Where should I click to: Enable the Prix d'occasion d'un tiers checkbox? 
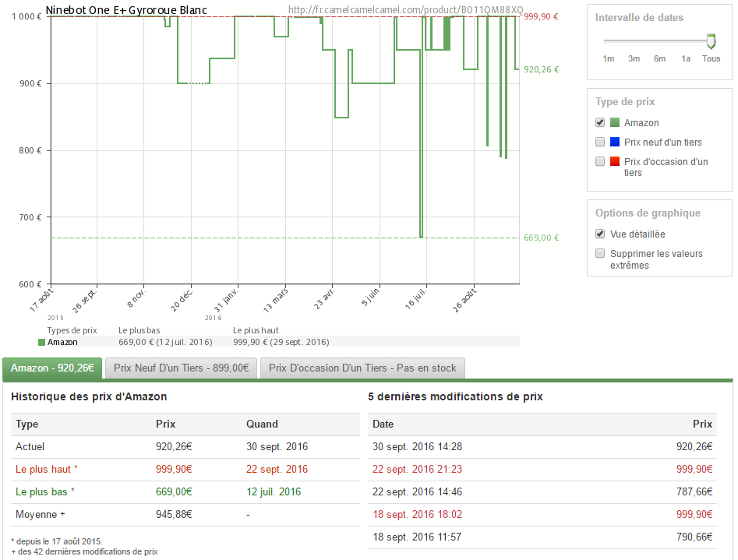(x=599, y=161)
